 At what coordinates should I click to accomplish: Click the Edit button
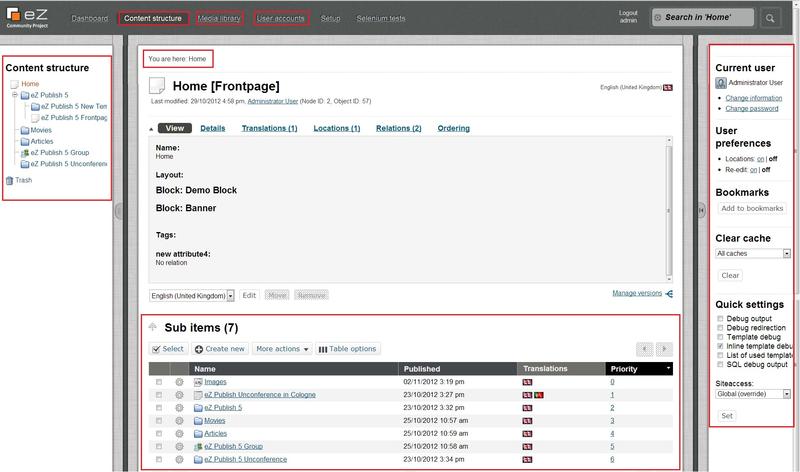pos(249,295)
